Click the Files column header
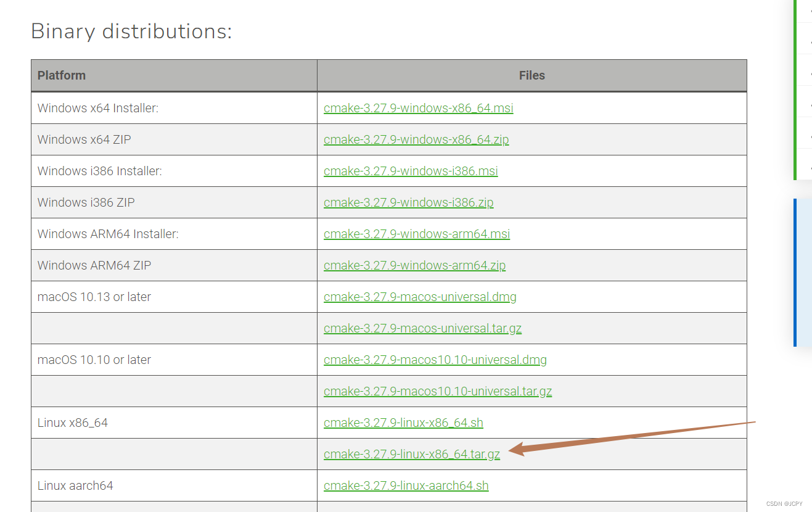 click(x=531, y=75)
